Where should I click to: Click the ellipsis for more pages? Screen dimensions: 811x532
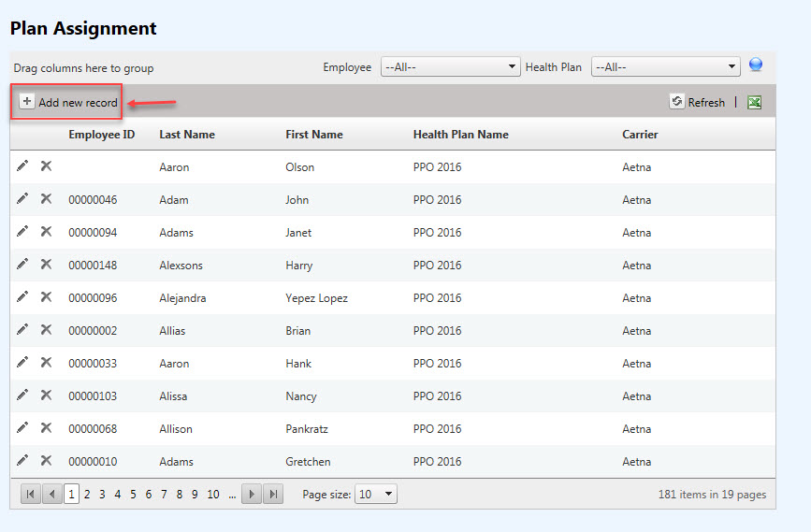click(232, 496)
